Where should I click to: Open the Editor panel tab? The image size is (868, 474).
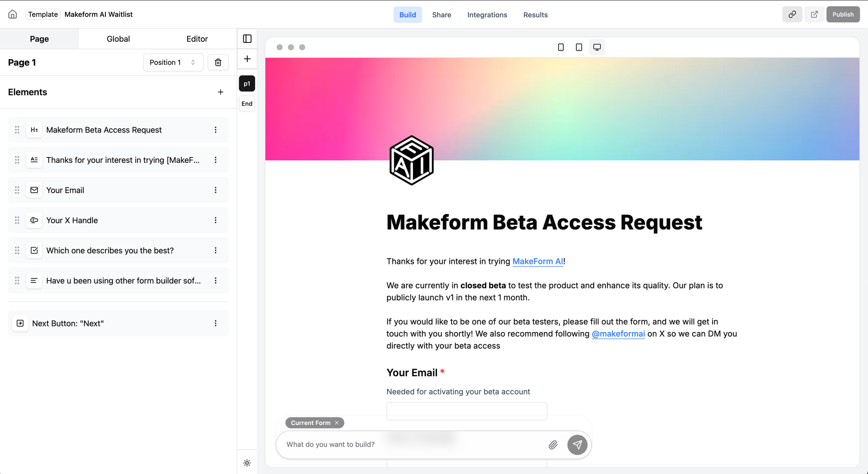coord(197,39)
